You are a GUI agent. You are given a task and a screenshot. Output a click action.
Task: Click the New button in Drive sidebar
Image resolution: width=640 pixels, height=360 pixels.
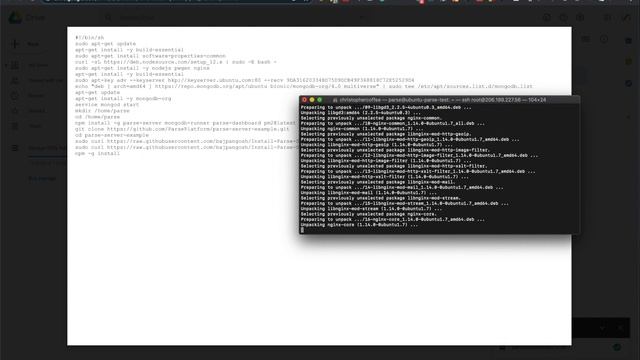27,44
